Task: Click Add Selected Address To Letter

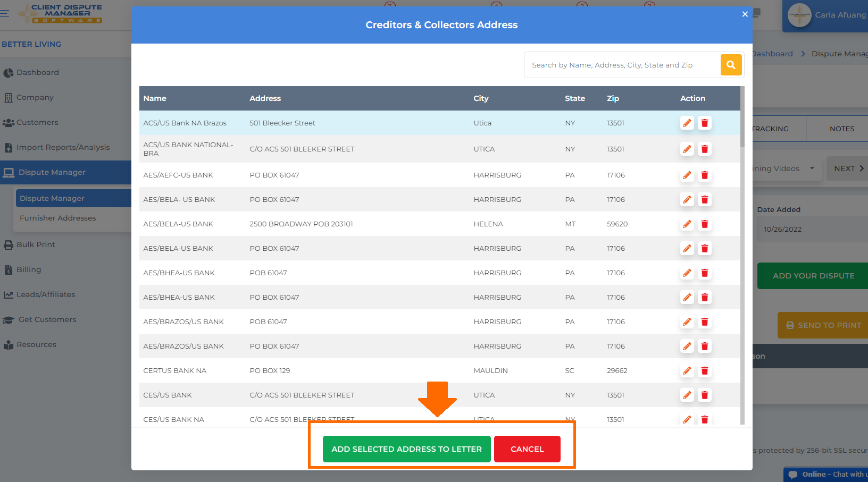Action: (x=406, y=449)
